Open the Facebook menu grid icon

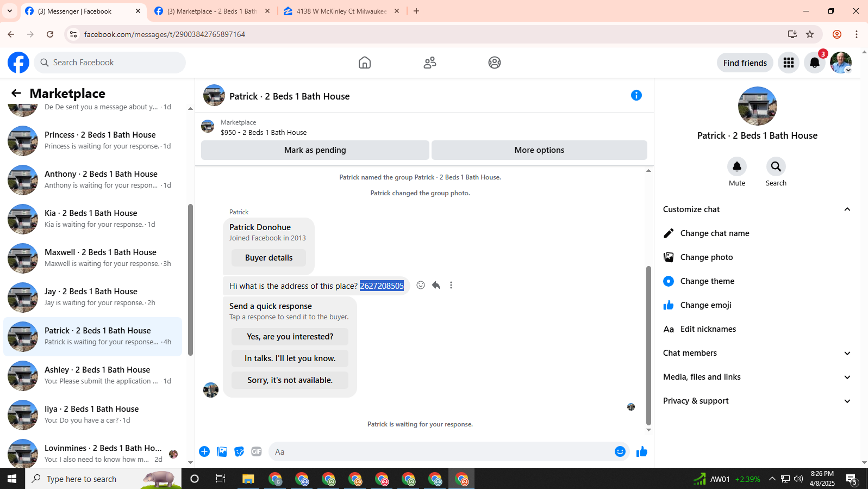(789, 63)
